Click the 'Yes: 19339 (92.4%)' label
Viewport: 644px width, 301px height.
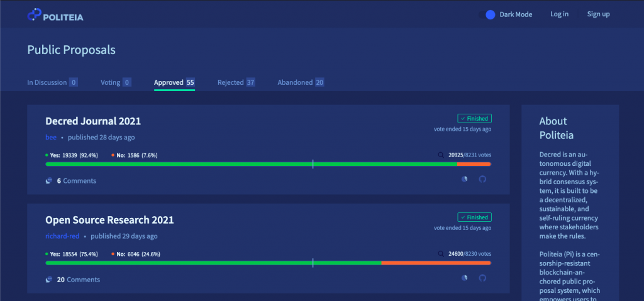point(72,155)
